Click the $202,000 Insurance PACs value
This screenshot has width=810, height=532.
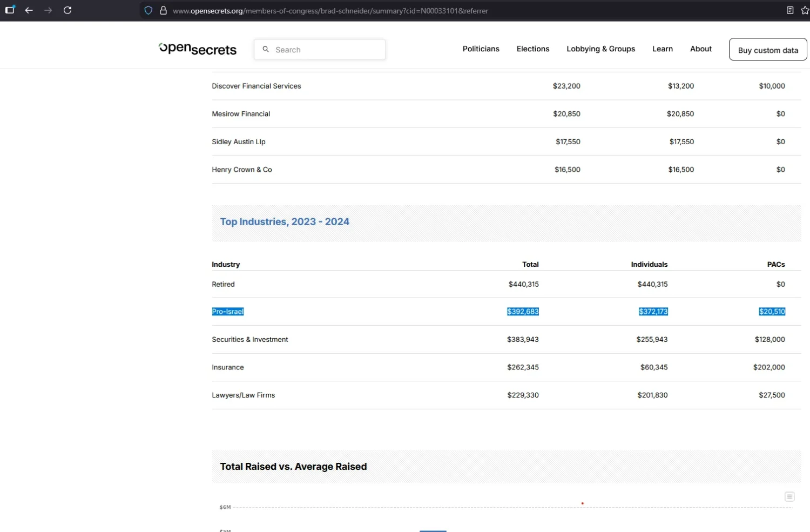click(769, 367)
